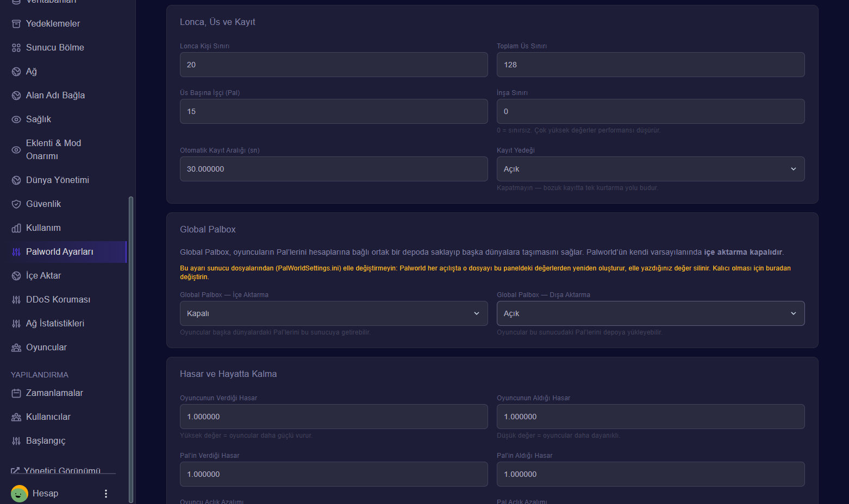Screen dimensions: 849x504
Task: Click the DDoS Koruması sliders icon
Action: [16, 300]
